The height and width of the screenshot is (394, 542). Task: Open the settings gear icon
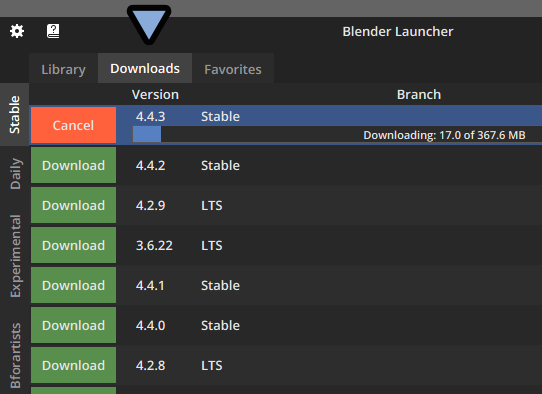pyautogui.click(x=17, y=31)
